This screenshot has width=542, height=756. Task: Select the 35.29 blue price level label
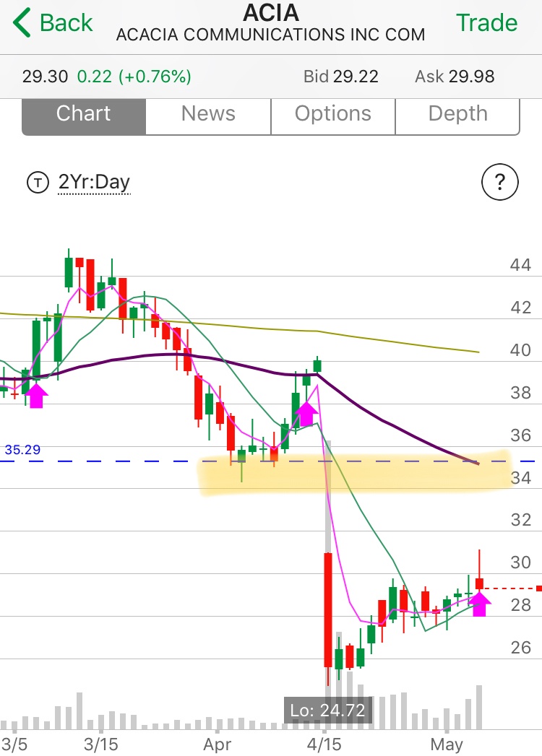click(22, 450)
